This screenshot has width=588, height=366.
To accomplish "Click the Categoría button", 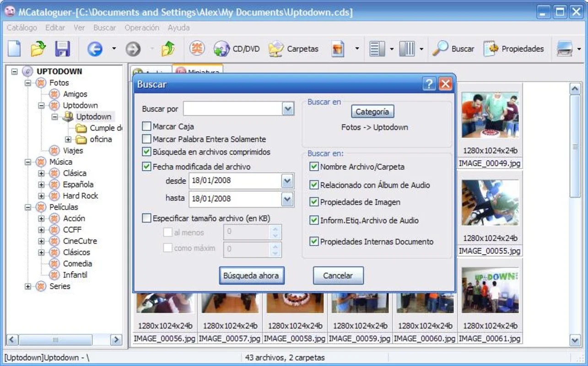I will (372, 111).
